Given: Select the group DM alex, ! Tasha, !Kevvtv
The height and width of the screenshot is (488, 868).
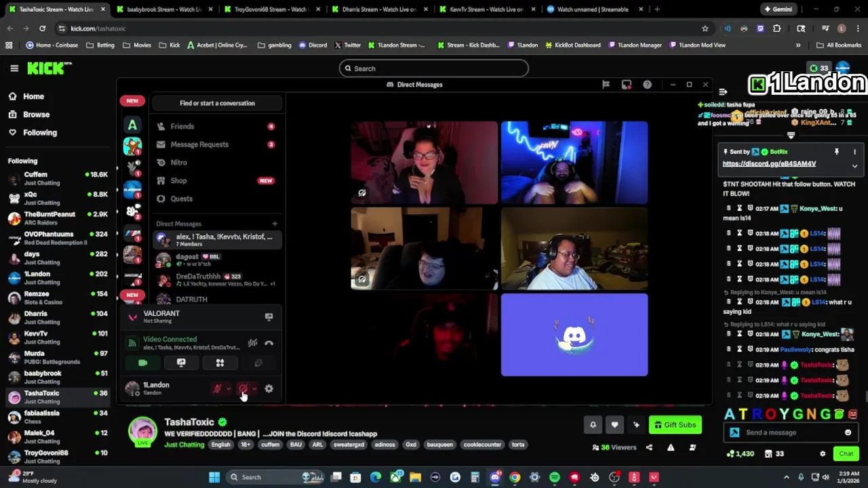Looking at the screenshot, I should click(x=216, y=240).
